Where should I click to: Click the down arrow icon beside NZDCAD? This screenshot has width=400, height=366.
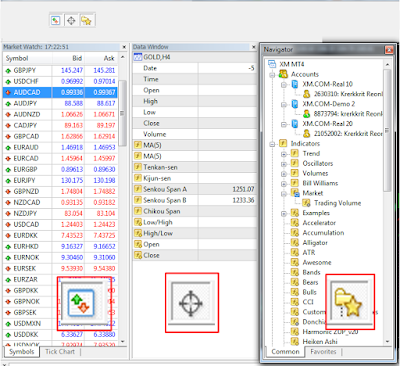pos(8,203)
